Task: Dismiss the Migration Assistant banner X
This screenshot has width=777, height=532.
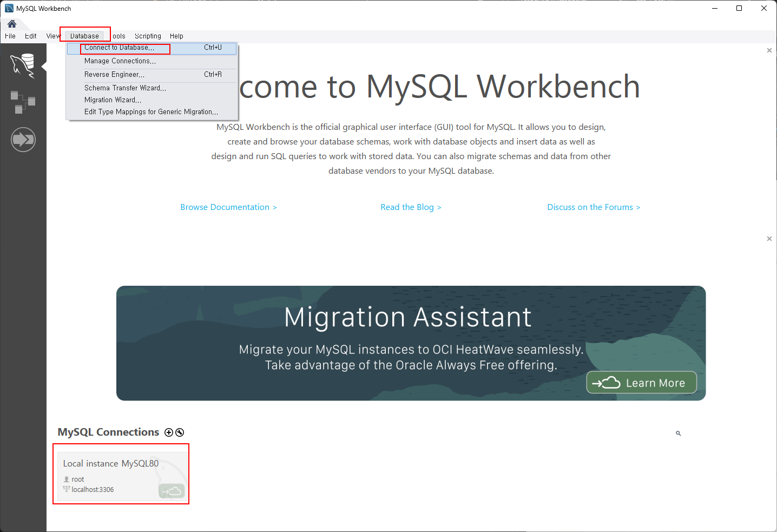Action: click(x=769, y=239)
